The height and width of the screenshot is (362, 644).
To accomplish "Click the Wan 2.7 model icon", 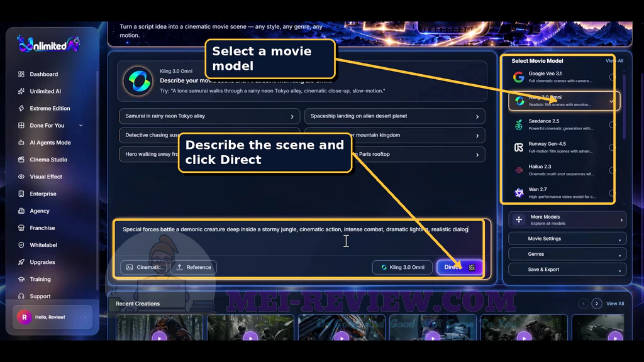I will (519, 193).
